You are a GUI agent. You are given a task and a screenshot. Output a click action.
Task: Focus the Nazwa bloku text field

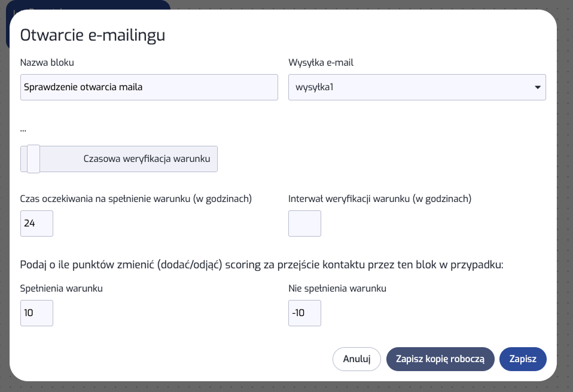click(x=149, y=87)
